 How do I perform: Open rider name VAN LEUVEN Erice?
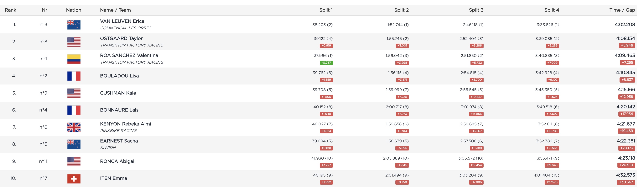pyautogui.click(x=122, y=21)
